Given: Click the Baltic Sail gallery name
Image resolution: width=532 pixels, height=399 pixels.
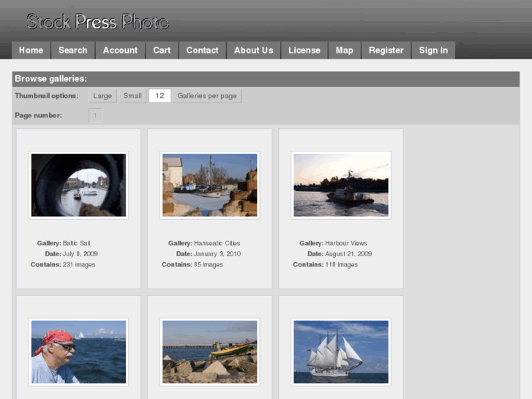Looking at the screenshot, I should coord(76,243).
